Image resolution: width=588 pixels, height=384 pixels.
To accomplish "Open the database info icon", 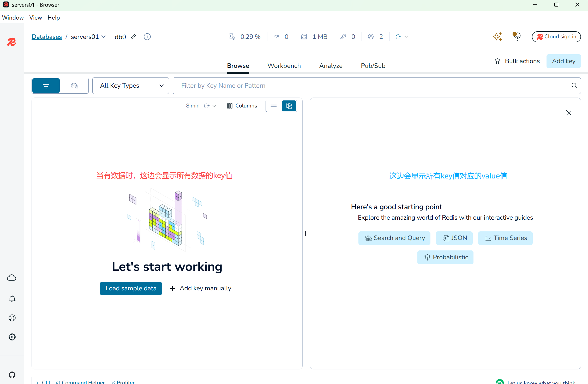I will [x=147, y=37].
